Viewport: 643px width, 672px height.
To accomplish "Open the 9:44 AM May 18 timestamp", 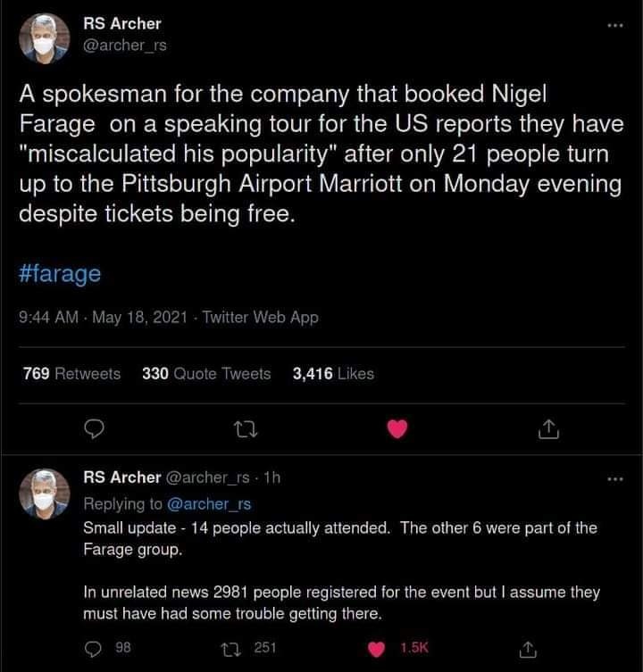I will click(104, 317).
